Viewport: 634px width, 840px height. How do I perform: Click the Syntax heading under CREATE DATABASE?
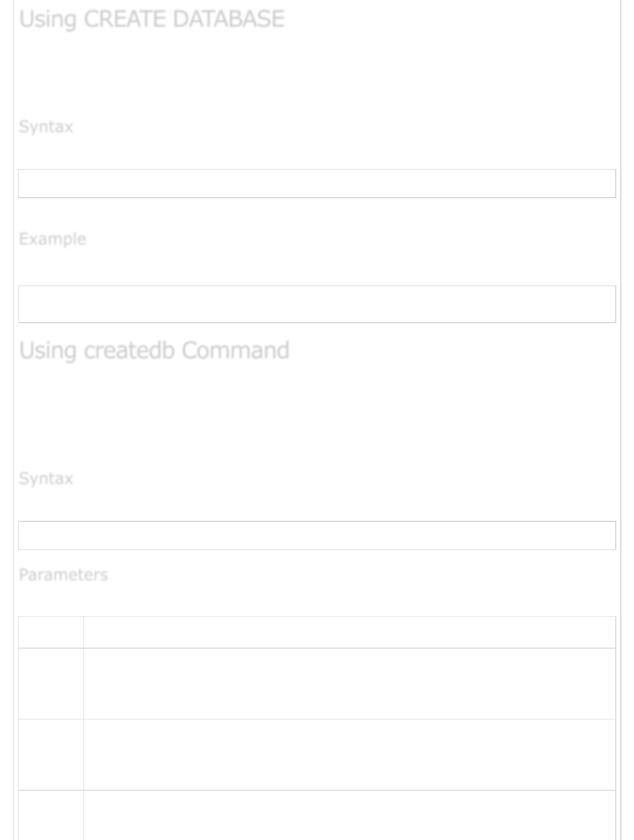[x=46, y=127]
